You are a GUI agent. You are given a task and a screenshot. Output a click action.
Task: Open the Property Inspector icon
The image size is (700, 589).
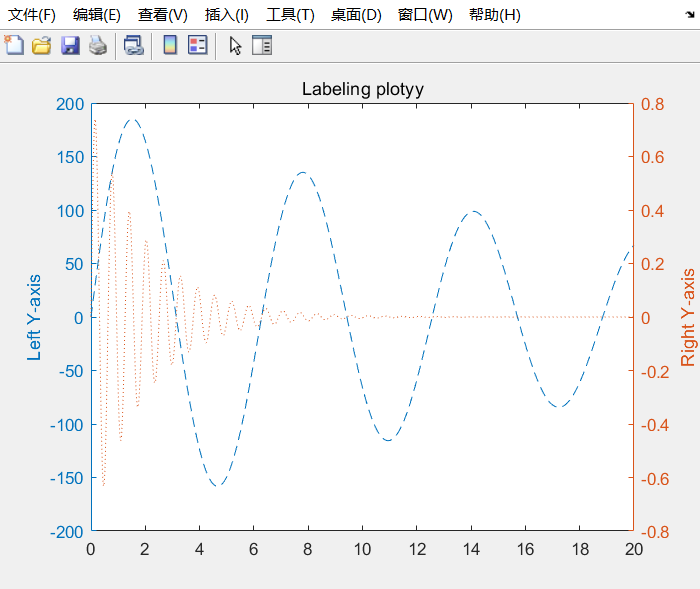click(262, 45)
